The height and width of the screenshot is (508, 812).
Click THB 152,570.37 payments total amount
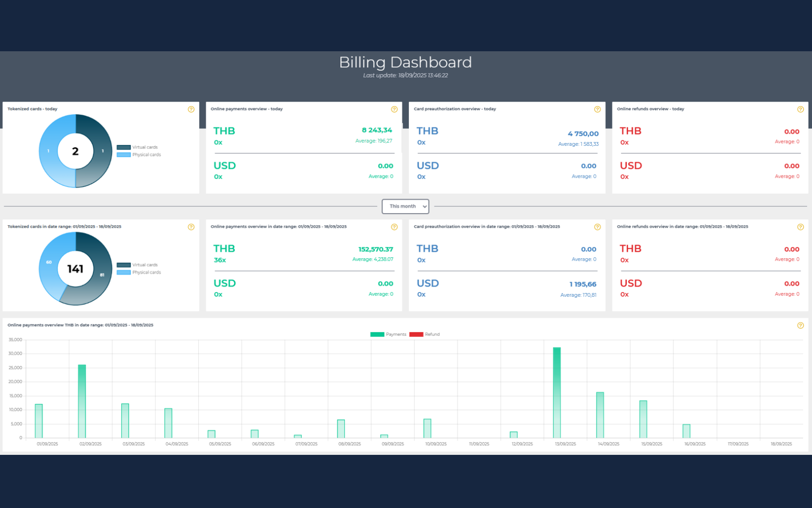coord(375,249)
